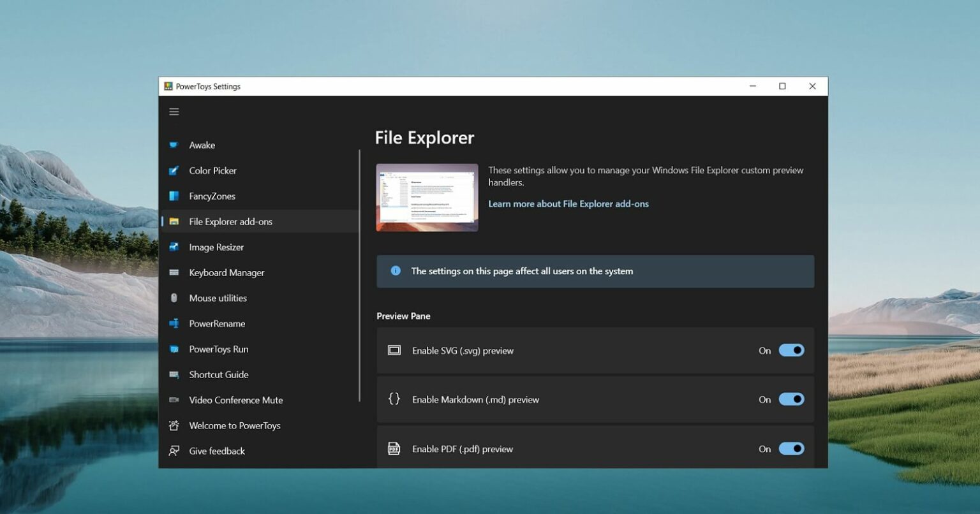Click the PDF file icon beside the preview setting
Image resolution: width=980 pixels, height=514 pixels.
[394, 448]
